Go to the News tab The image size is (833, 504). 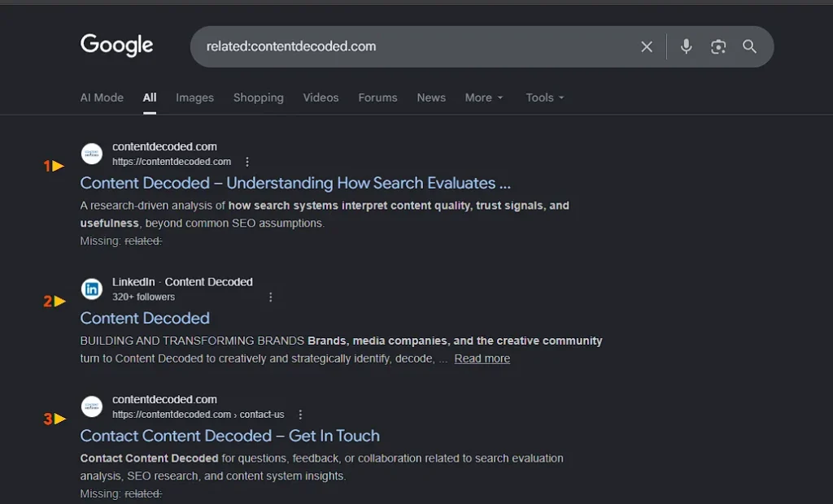click(x=431, y=98)
